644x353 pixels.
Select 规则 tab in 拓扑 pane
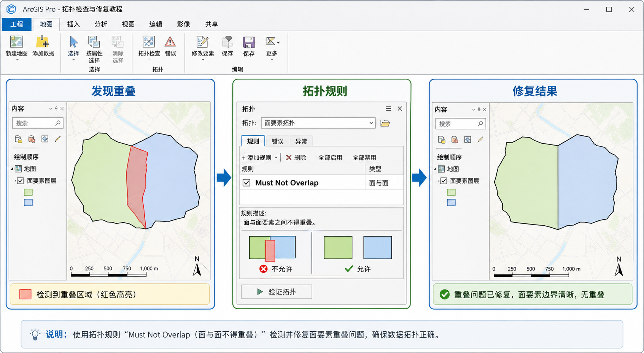pos(253,141)
